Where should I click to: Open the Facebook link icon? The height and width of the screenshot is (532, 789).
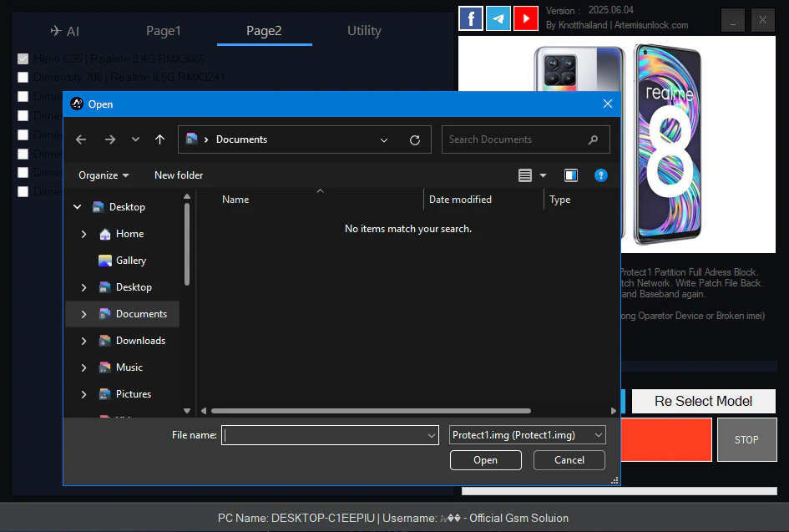point(471,18)
